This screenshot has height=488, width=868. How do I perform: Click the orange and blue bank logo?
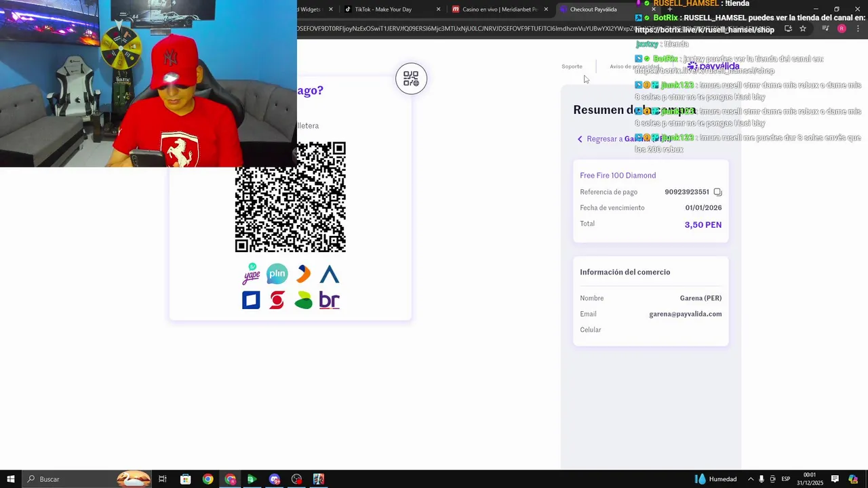[303, 274]
